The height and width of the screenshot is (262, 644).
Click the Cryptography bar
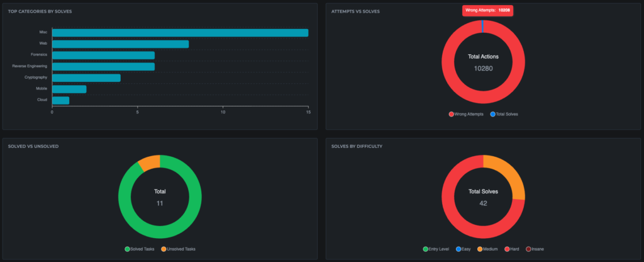[x=86, y=78]
